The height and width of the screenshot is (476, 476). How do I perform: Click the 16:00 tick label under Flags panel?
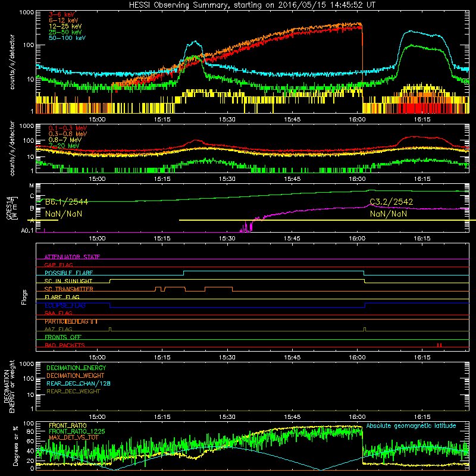coord(357,358)
